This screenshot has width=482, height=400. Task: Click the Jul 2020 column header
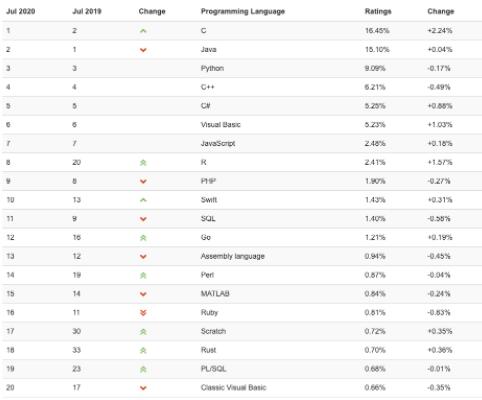[x=21, y=11]
